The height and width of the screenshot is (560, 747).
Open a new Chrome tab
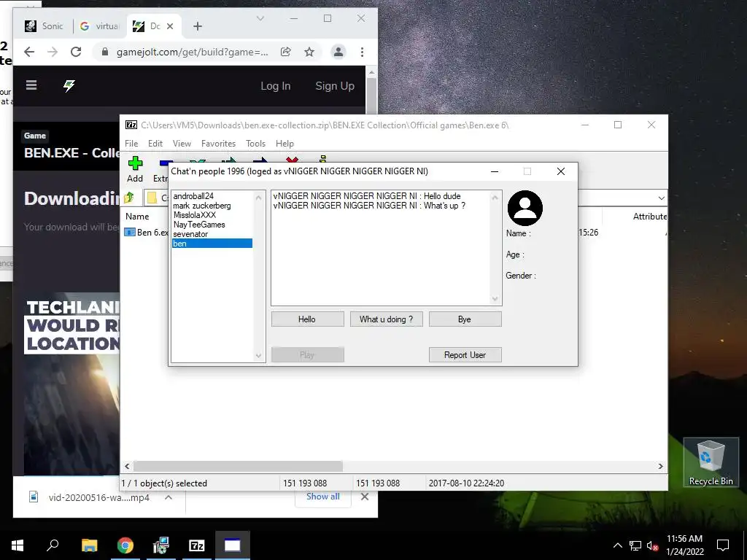click(198, 26)
